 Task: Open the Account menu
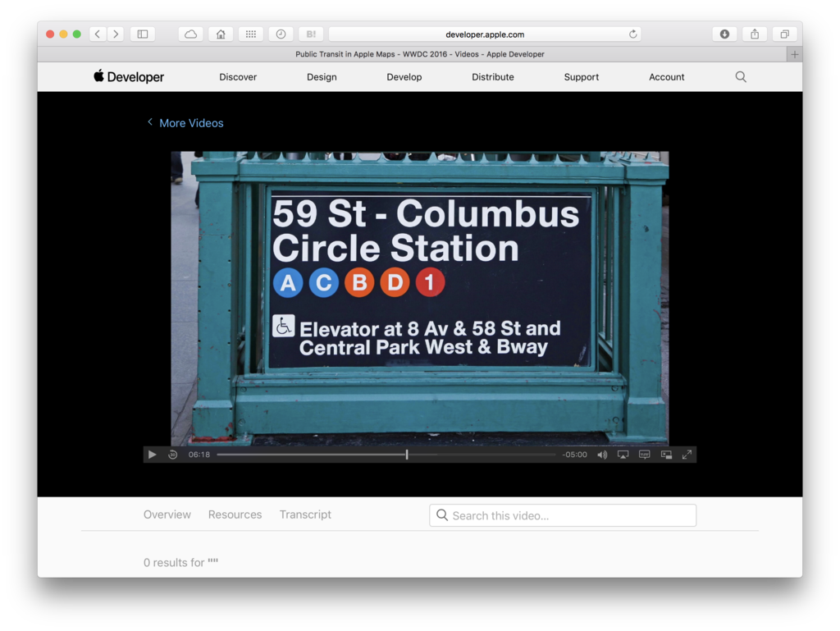[x=666, y=76]
